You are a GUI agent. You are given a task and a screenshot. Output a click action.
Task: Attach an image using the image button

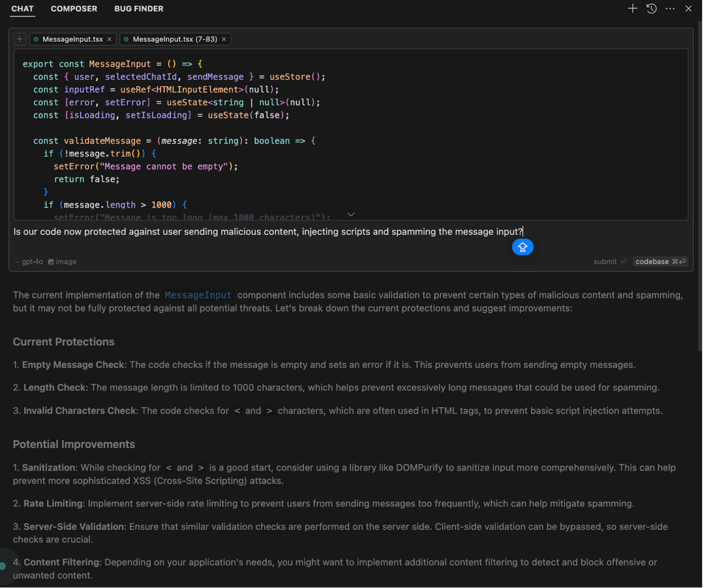[x=62, y=262]
